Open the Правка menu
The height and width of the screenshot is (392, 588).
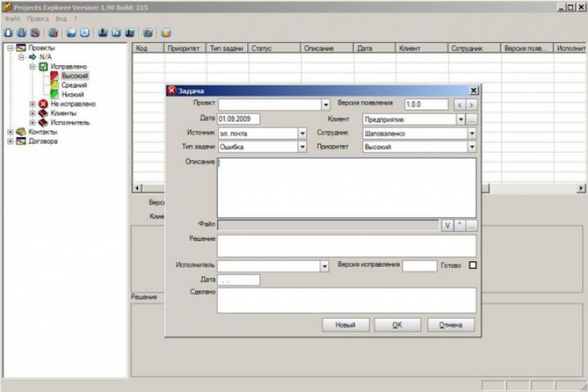tap(38, 19)
